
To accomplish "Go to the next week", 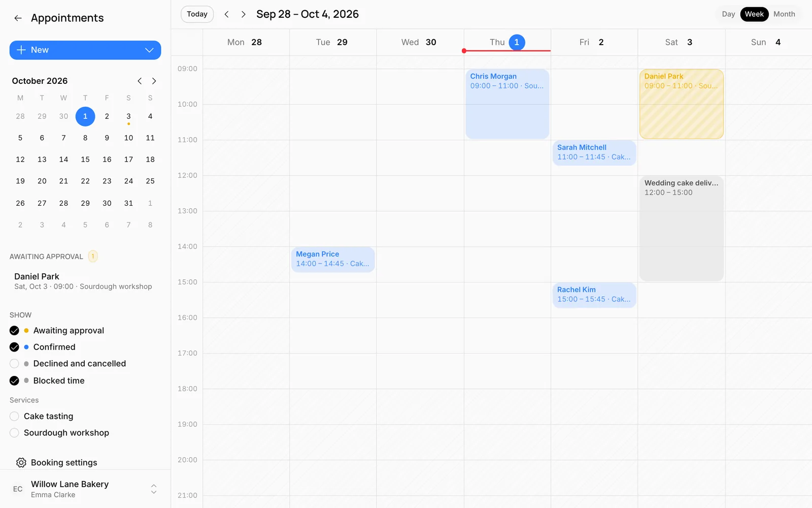I will 244,14.
